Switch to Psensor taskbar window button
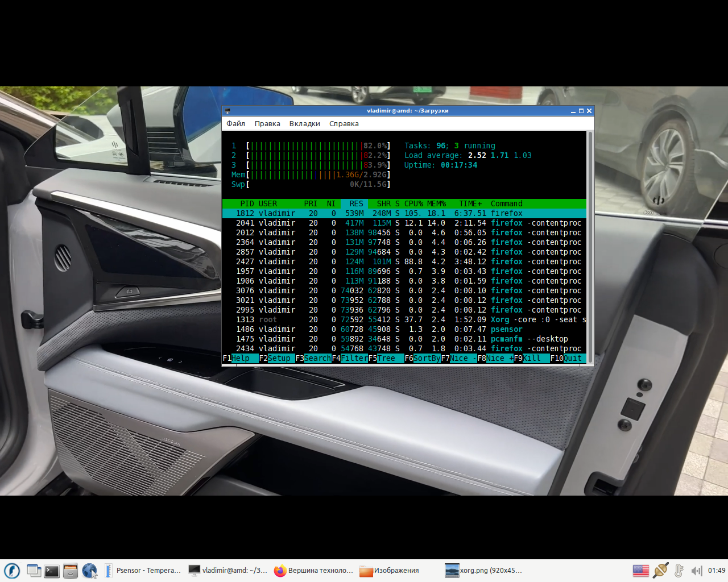728x582 pixels. click(143, 571)
